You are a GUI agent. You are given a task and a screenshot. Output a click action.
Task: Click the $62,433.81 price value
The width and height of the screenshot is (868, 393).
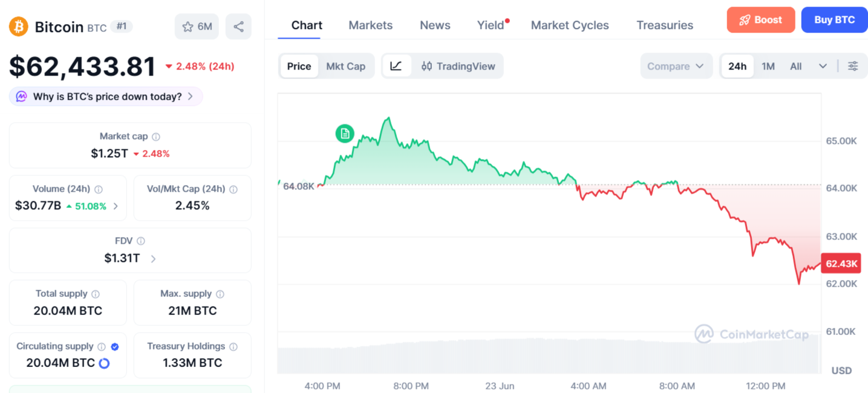[x=83, y=67]
